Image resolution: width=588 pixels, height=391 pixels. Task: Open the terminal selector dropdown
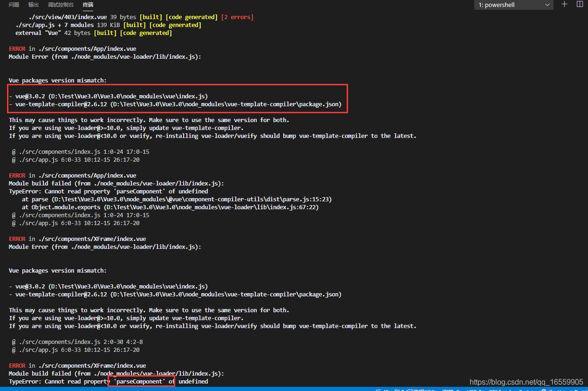click(x=513, y=5)
